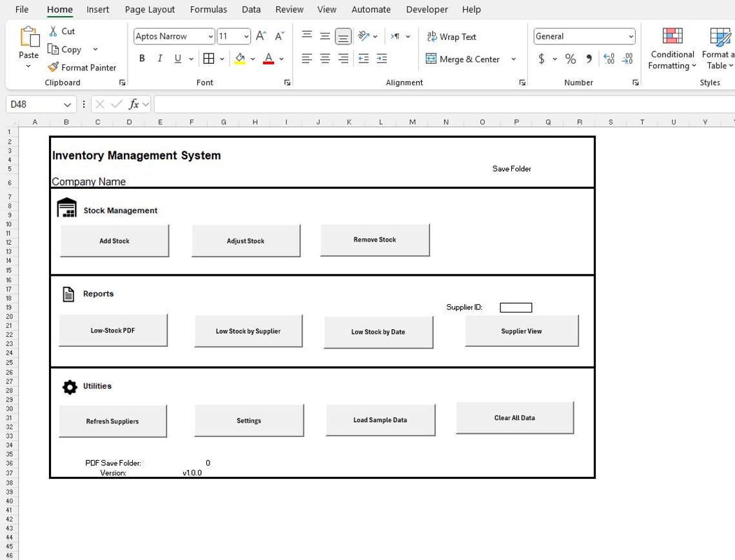The image size is (735, 560).
Task: Open the Formulas ribbon tab
Action: click(208, 9)
